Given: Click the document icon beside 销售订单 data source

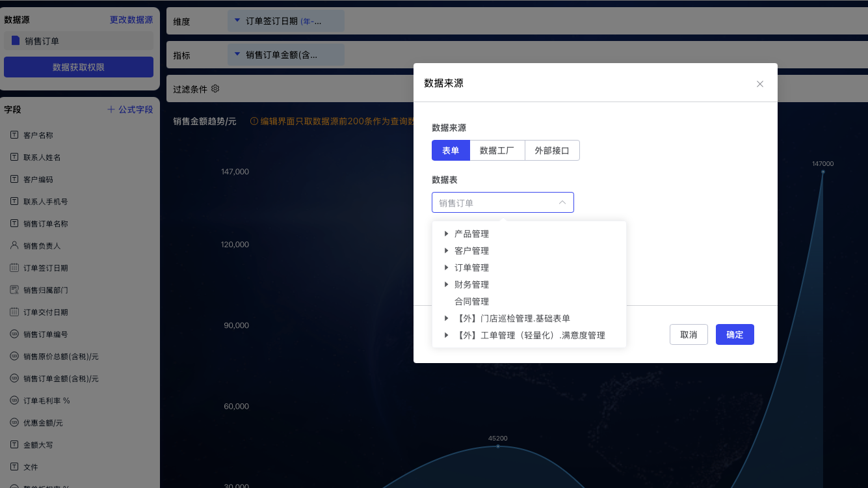Looking at the screenshot, I should [16, 41].
